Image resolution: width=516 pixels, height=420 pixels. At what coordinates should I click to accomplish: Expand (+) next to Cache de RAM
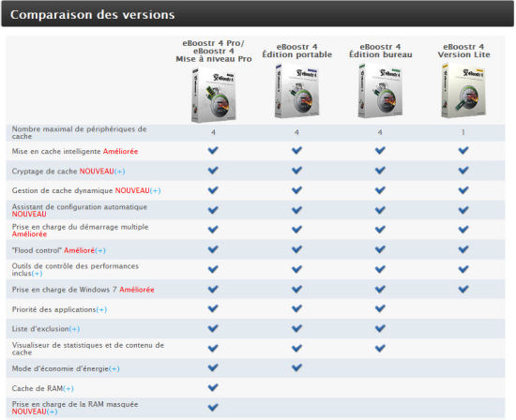[x=68, y=389]
